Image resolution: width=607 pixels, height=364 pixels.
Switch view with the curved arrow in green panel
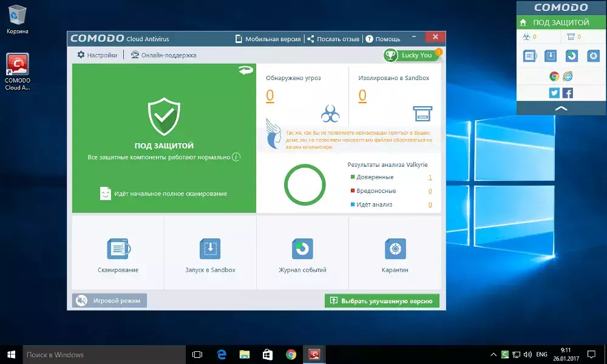tap(246, 70)
